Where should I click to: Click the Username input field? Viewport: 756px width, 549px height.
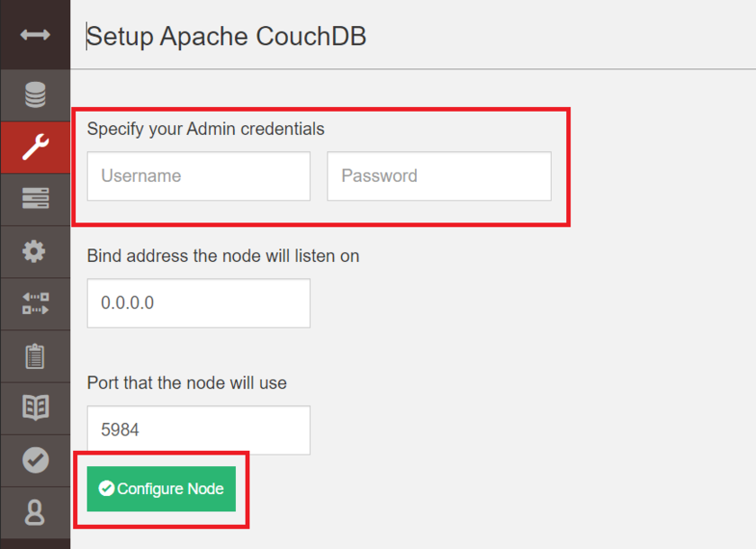click(199, 176)
